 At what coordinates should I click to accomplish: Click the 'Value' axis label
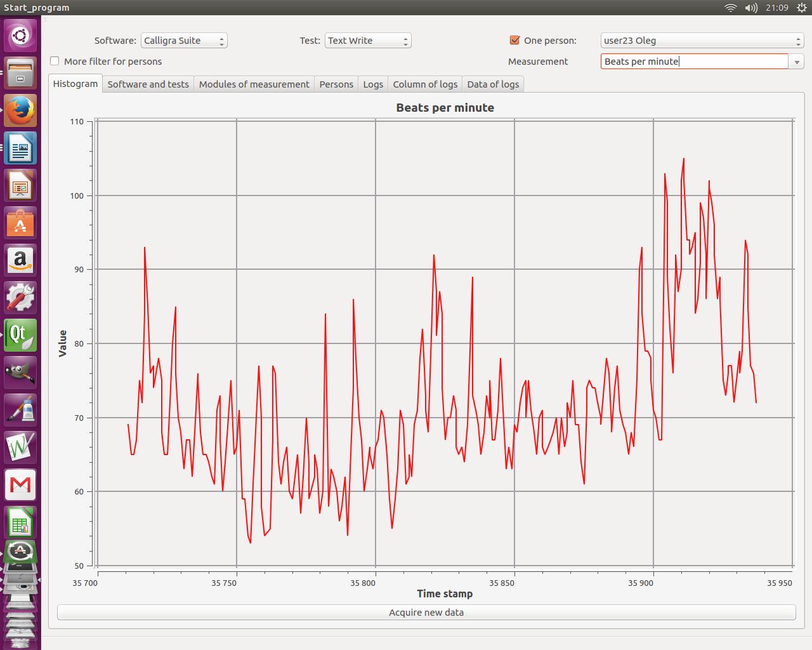click(62, 343)
